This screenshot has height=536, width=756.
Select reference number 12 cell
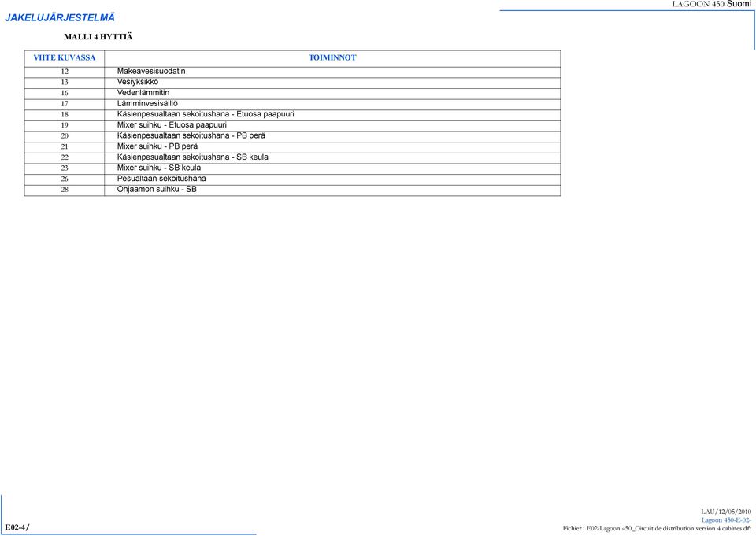pyautogui.click(x=65, y=72)
